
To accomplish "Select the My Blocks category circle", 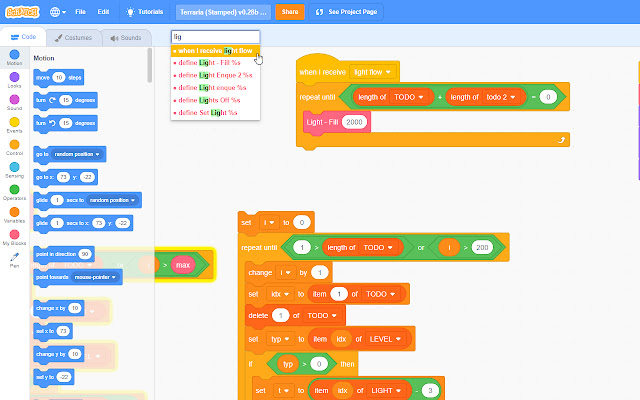I will [x=14, y=234].
